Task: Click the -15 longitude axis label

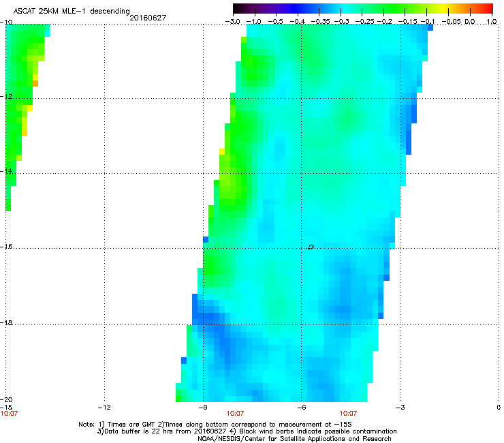Action: click(x=6, y=408)
